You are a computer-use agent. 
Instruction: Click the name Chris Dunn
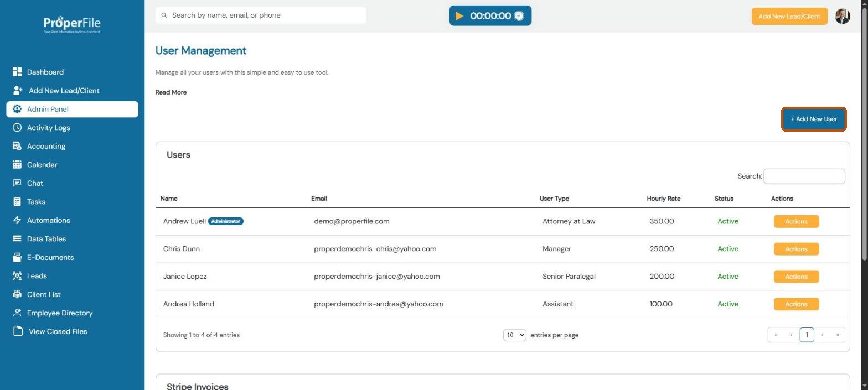pos(182,249)
